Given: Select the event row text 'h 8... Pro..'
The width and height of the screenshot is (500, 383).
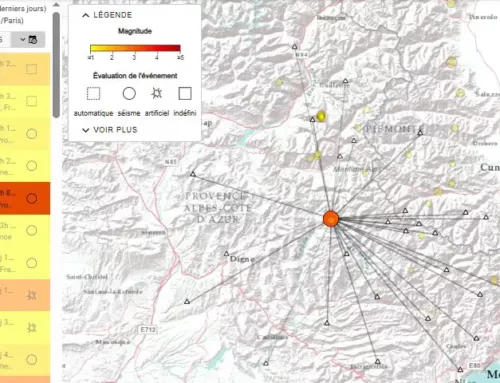Looking at the screenshot, I should point(8,199).
